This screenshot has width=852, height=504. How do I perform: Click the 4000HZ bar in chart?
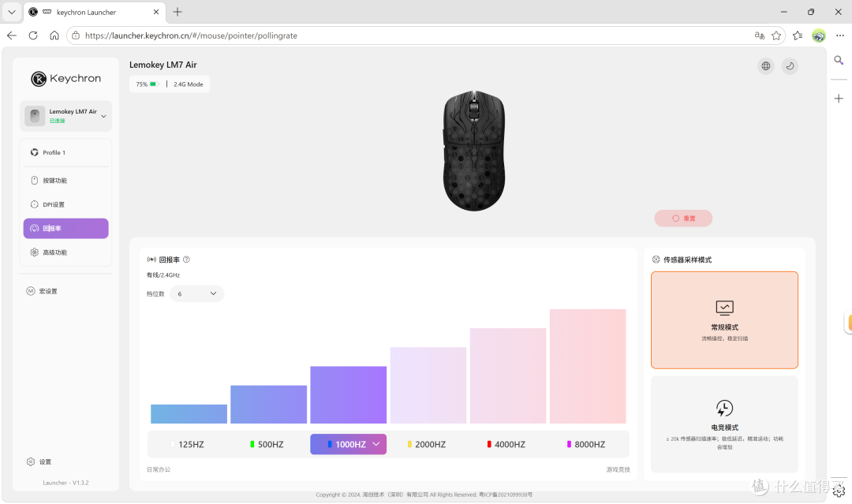pos(508,375)
